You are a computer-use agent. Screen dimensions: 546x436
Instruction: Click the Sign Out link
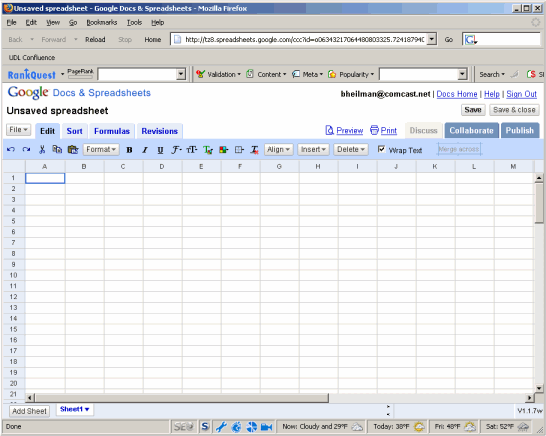coord(521,94)
